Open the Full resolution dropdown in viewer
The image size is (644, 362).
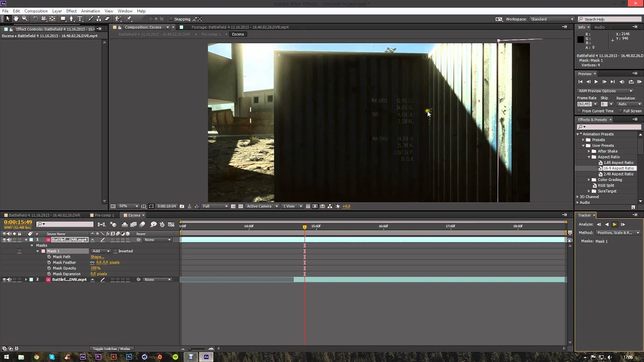point(215,206)
